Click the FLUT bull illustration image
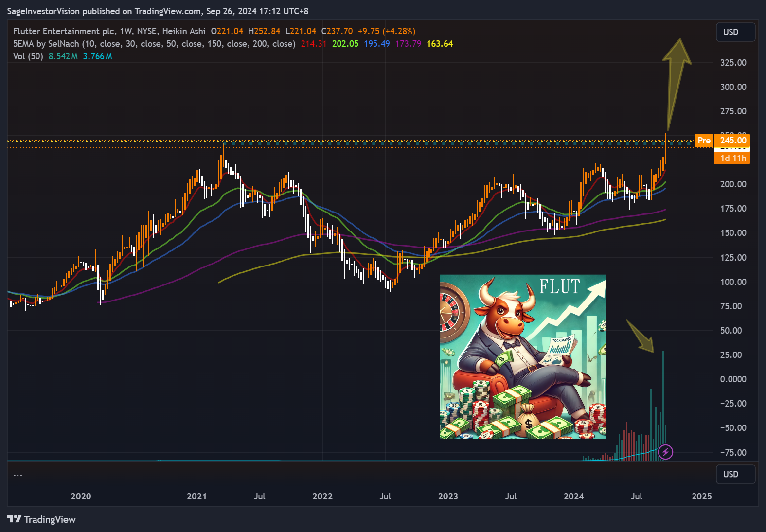This screenshot has width=766, height=532. (x=523, y=356)
